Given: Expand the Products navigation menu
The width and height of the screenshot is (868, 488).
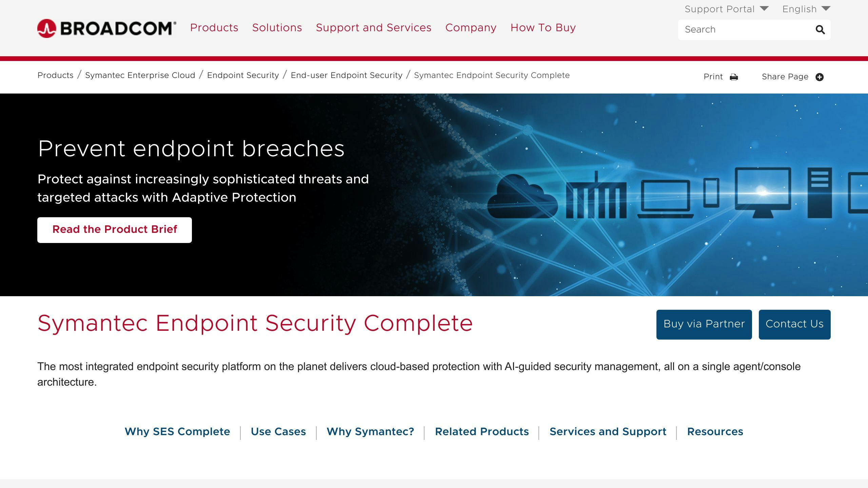Looking at the screenshot, I should [214, 28].
